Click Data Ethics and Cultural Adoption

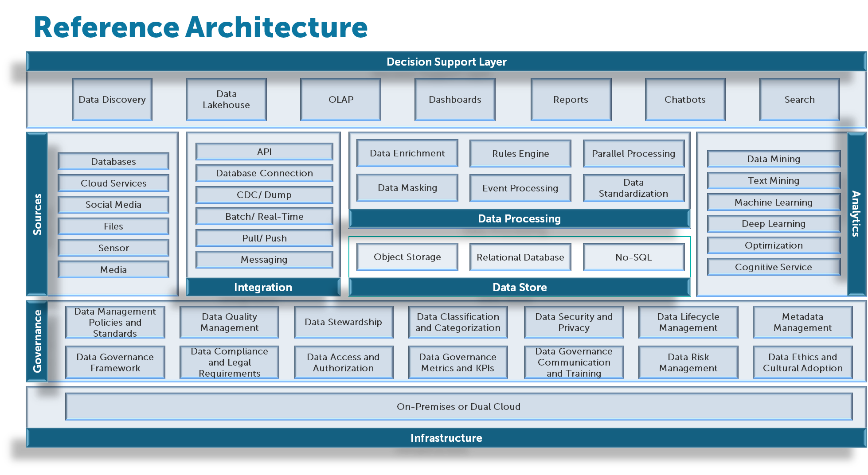pos(803,362)
